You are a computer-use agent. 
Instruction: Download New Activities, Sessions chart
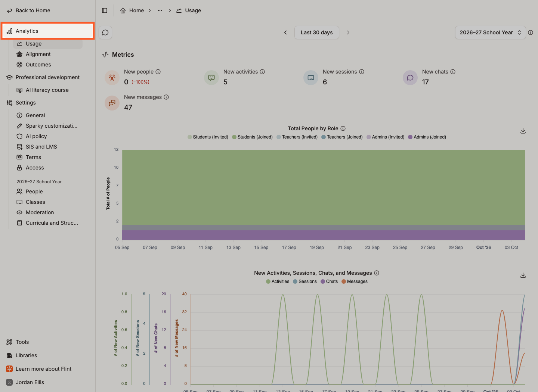pyautogui.click(x=523, y=276)
